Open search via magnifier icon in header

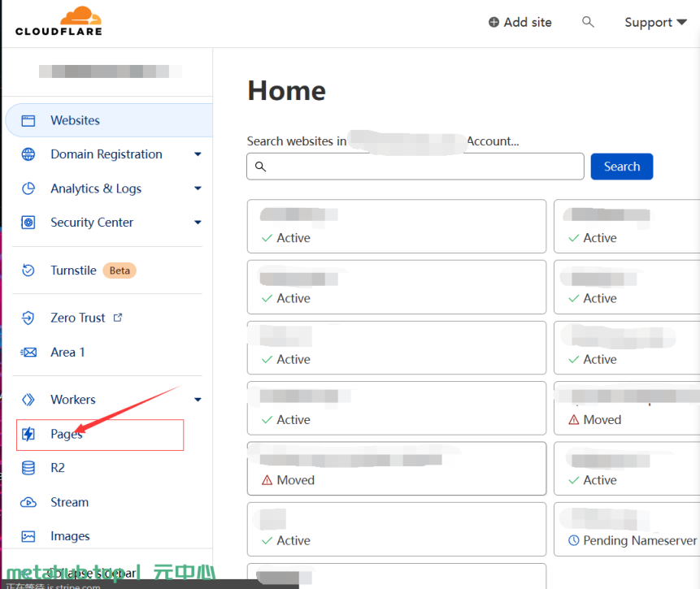588,23
